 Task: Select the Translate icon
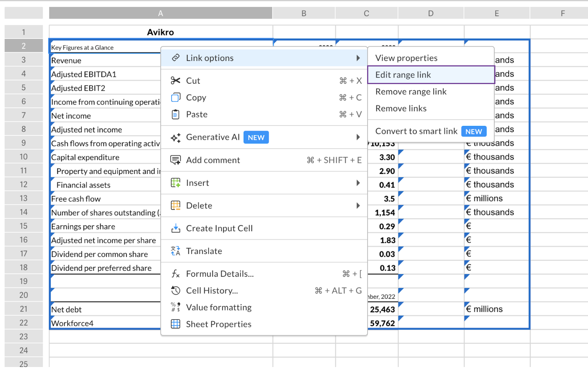click(175, 251)
